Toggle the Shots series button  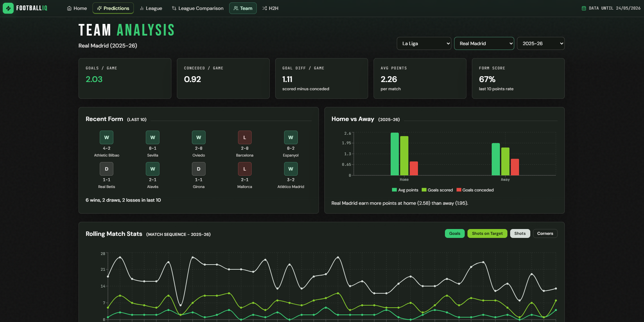[520, 233]
